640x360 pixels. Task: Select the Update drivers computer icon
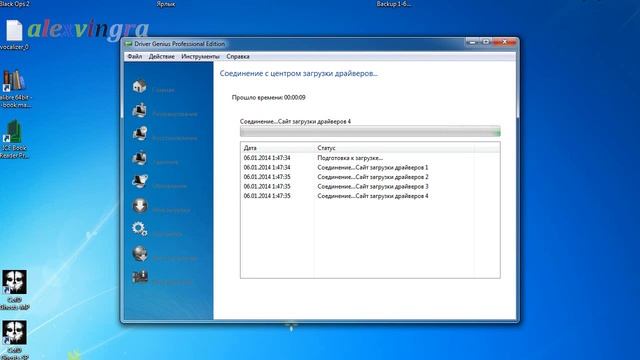point(139,182)
